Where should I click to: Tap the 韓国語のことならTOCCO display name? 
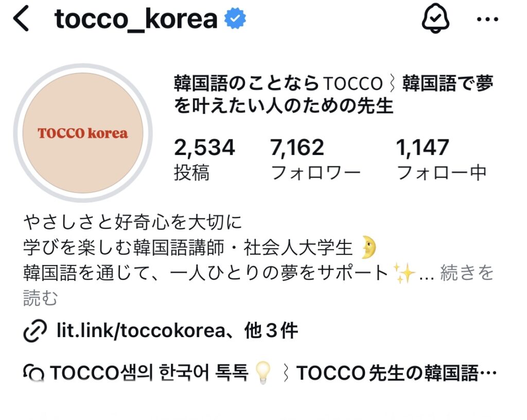[x=333, y=94]
